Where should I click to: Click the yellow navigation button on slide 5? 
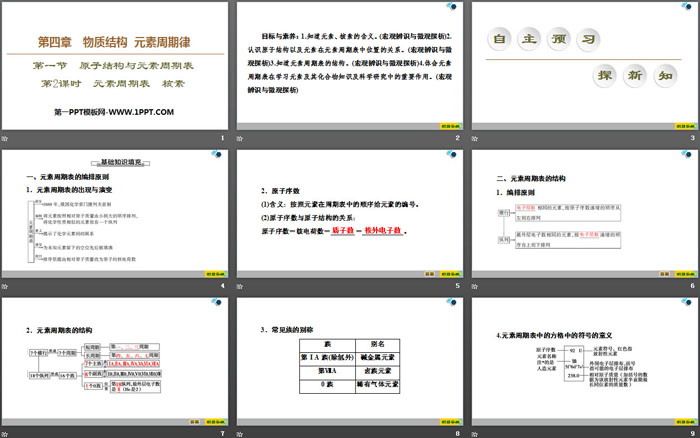450,274
